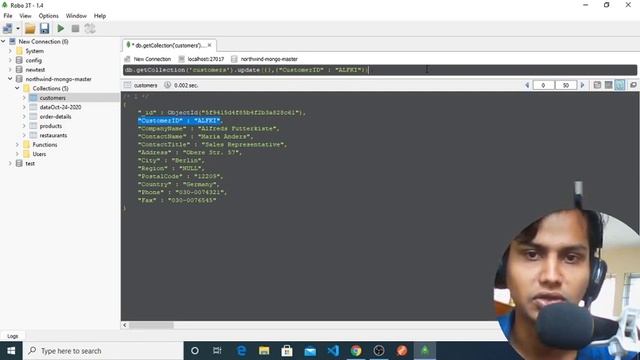Click the northwind-mongo-master label in query header
The width and height of the screenshot is (640, 360).
tap(269, 59)
